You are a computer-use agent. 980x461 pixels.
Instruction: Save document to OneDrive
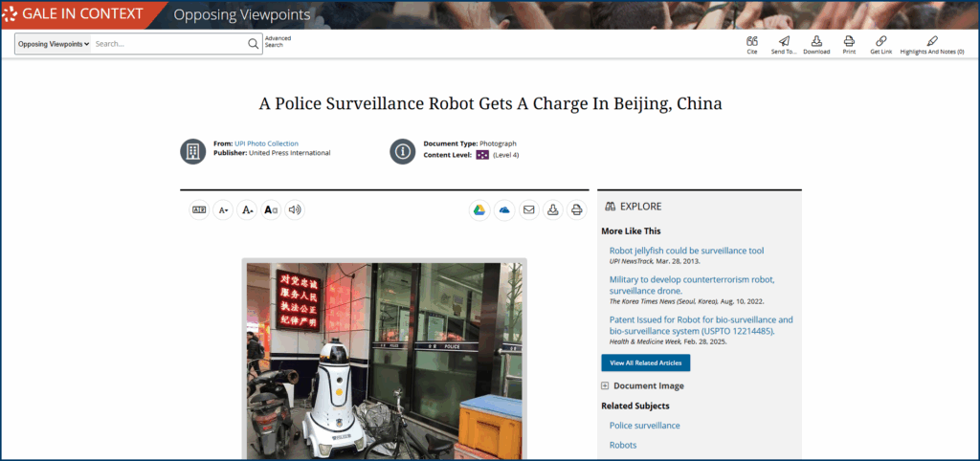click(504, 209)
